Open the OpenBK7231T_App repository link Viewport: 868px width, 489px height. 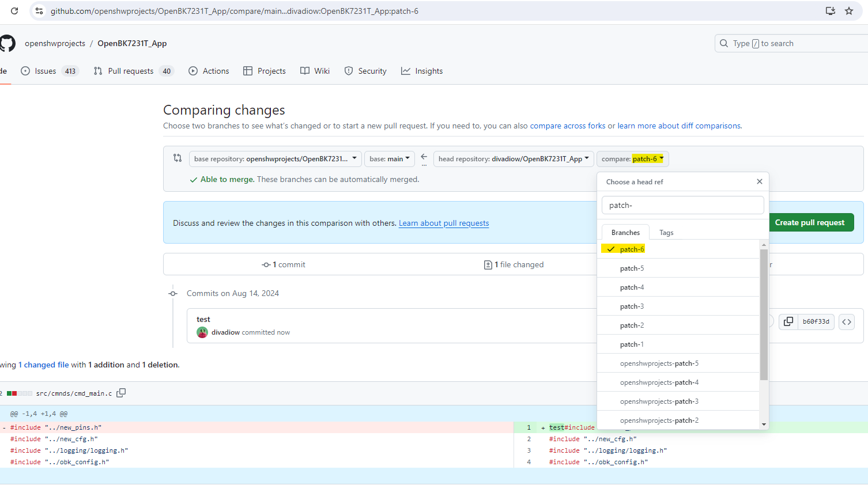pyautogui.click(x=132, y=43)
